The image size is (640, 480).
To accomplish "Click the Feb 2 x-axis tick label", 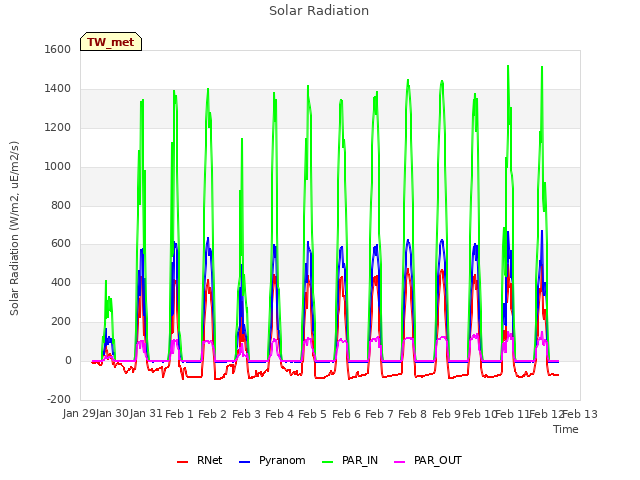I will tap(212, 414).
